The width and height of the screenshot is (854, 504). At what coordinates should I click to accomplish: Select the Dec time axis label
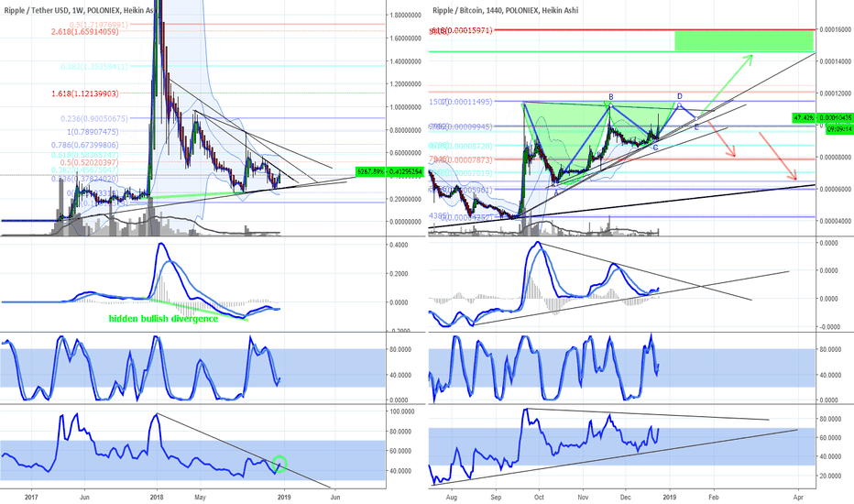point(625,497)
